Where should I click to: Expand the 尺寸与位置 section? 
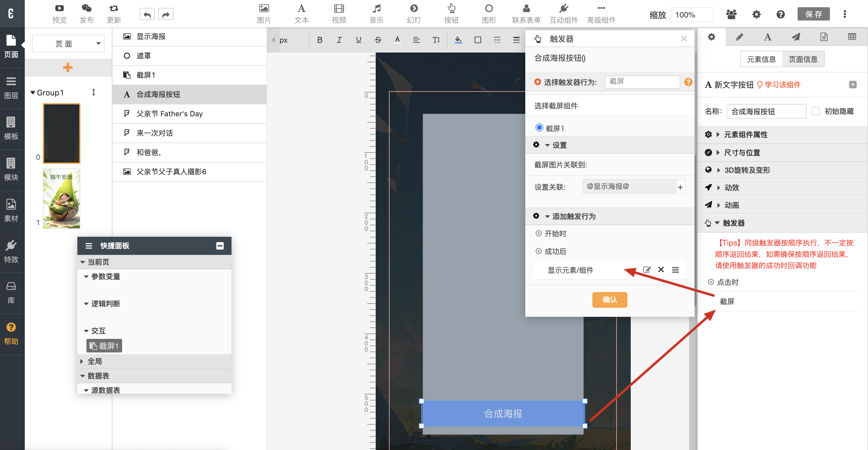coord(742,153)
